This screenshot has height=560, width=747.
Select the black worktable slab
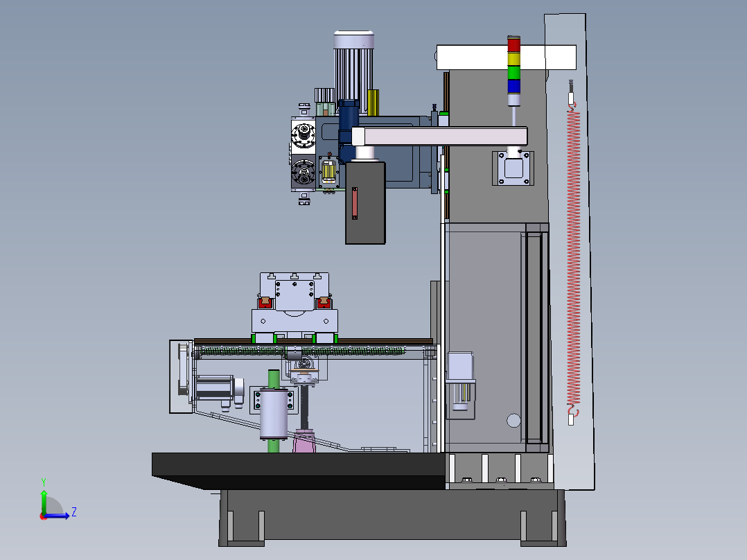[x=299, y=471]
